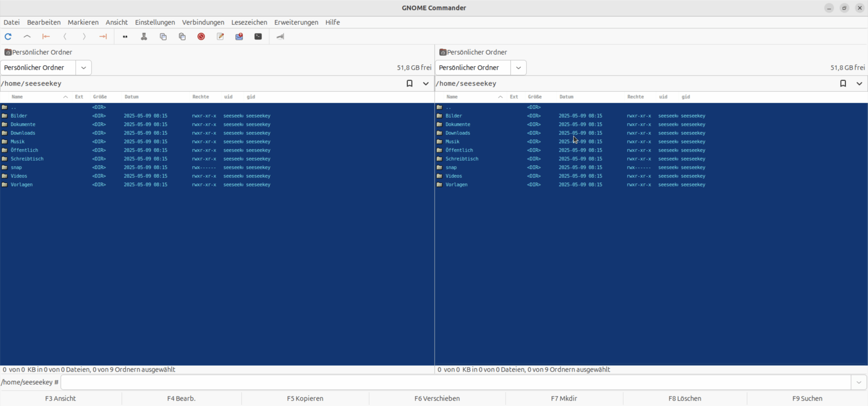Click the command line input field
The height and width of the screenshot is (406, 868).
point(454,383)
